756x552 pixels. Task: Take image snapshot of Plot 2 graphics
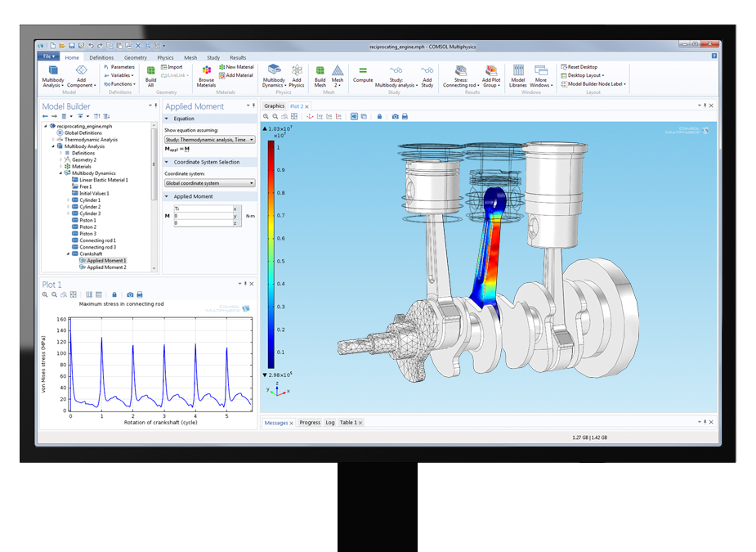coord(396,116)
